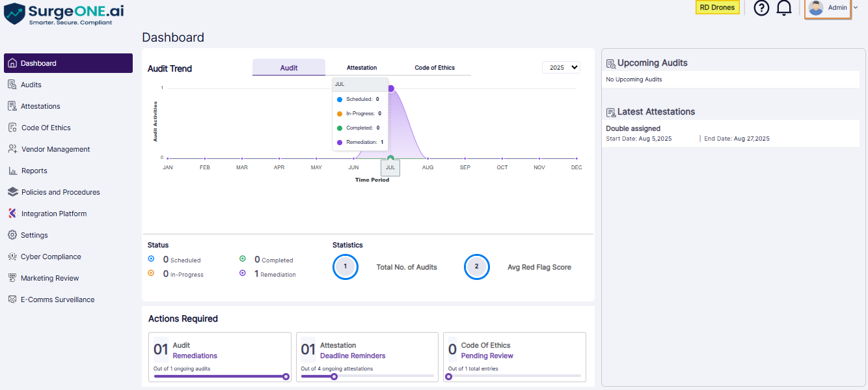Open the Reports sidebar icon
Viewport: 868px width, 390px height.
[x=13, y=170]
